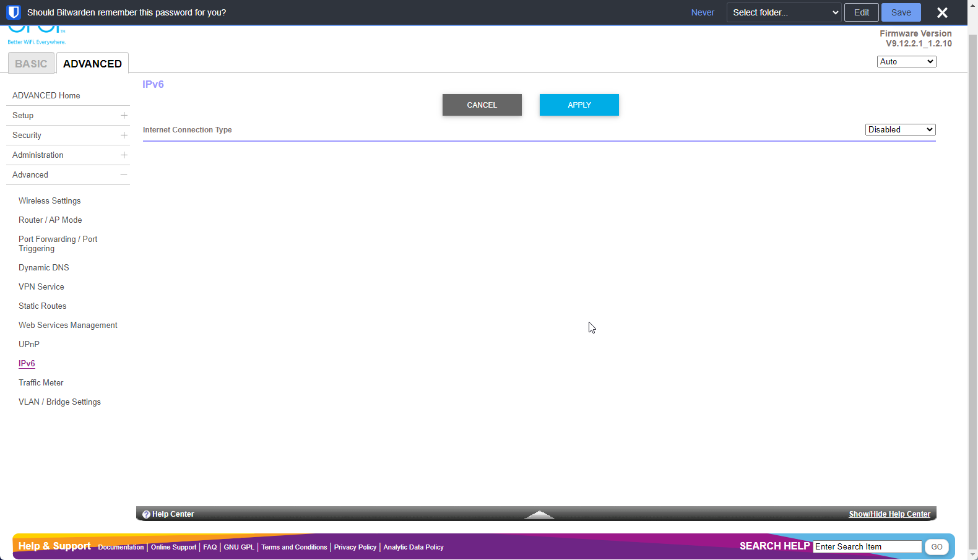The height and width of the screenshot is (560, 978).
Task: Click Never in Bitwarden bar
Action: click(703, 12)
